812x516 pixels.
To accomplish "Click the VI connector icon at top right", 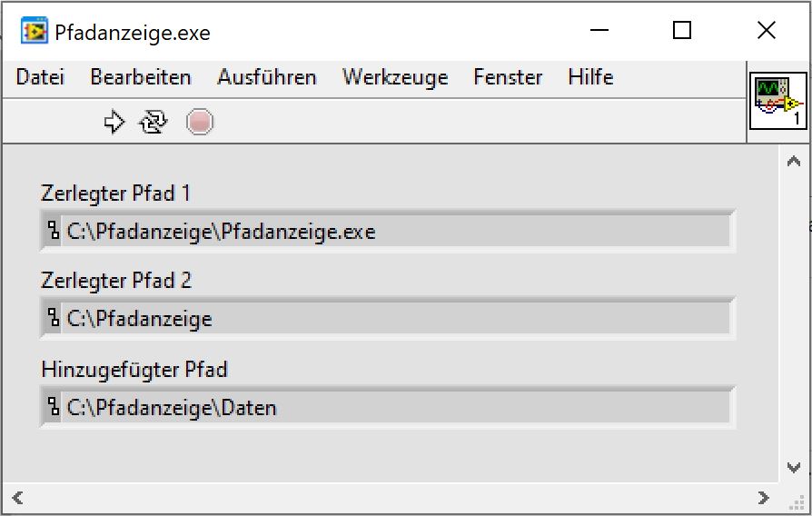I will [x=777, y=103].
